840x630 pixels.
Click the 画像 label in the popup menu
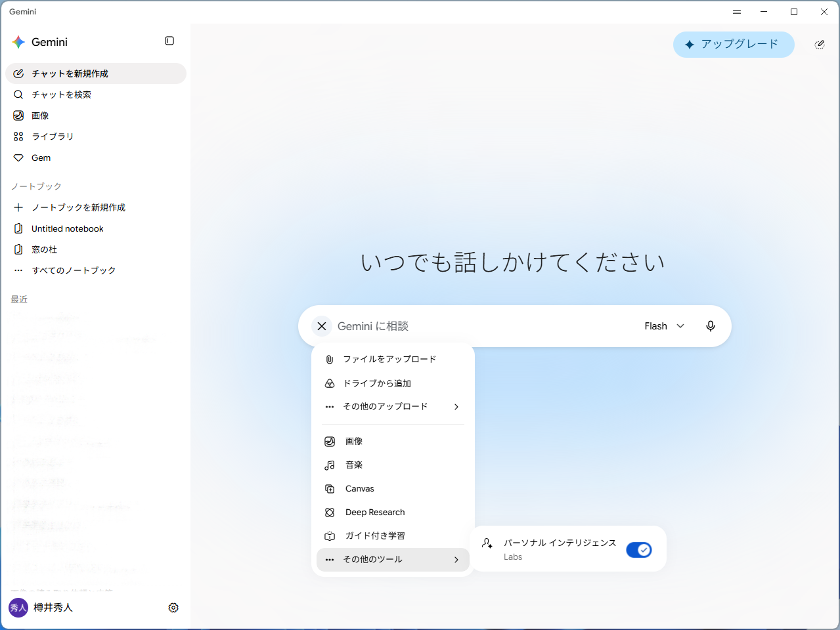pos(354,442)
